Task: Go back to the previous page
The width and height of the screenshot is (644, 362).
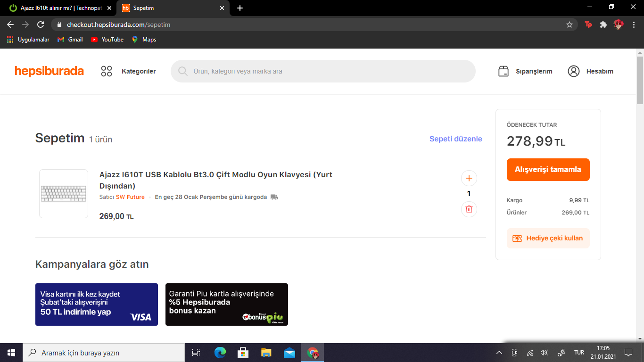Action: (10, 25)
